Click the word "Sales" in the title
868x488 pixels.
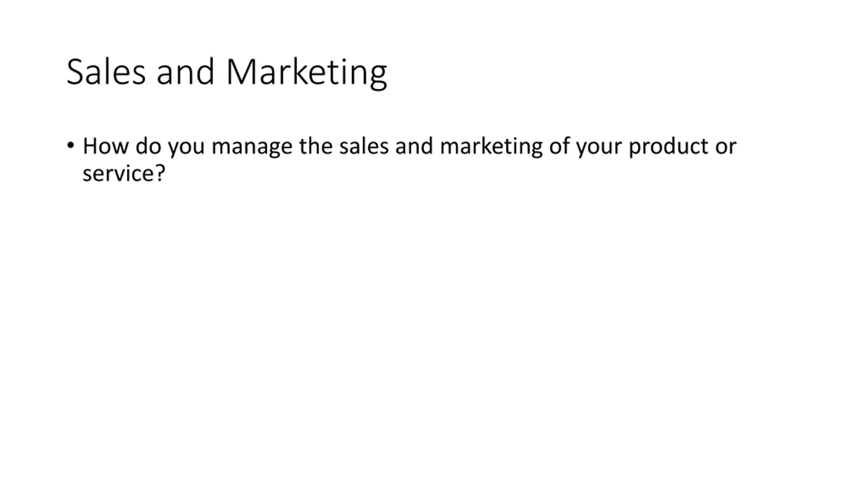[x=106, y=72]
